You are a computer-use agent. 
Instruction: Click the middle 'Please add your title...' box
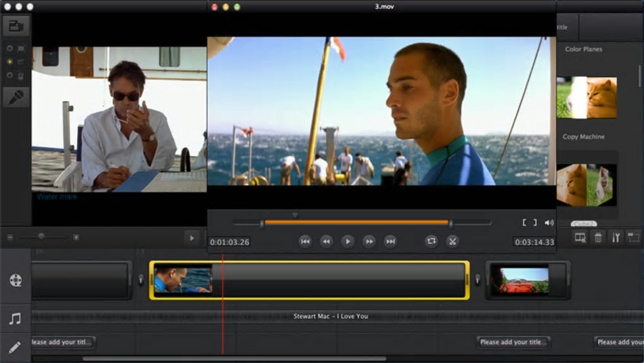point(513,342)
